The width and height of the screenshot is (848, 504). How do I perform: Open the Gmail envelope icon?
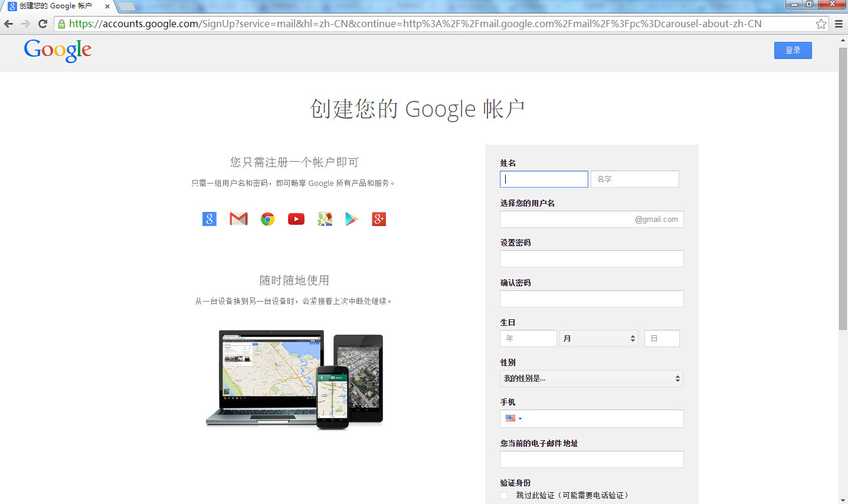(x=238, y=218)
